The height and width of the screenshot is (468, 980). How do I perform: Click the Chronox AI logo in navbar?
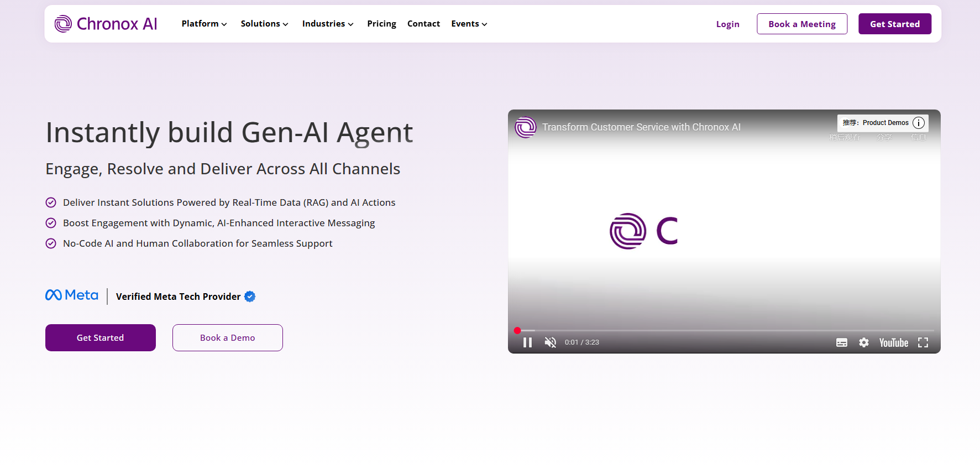click(x=106, y=24)
